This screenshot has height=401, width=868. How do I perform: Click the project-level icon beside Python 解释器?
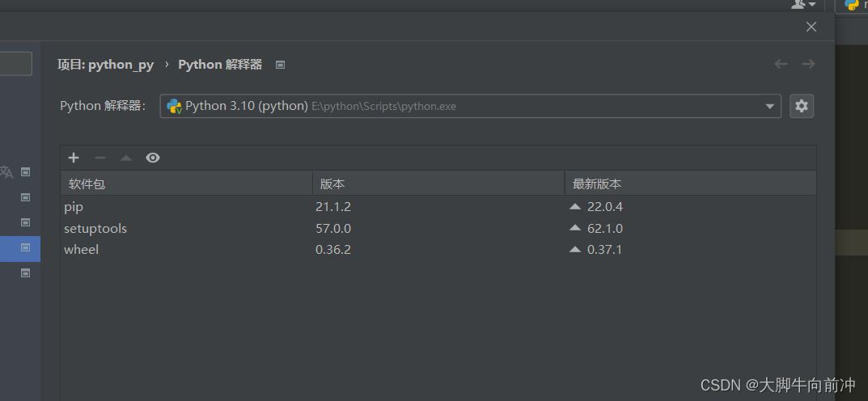280,65
